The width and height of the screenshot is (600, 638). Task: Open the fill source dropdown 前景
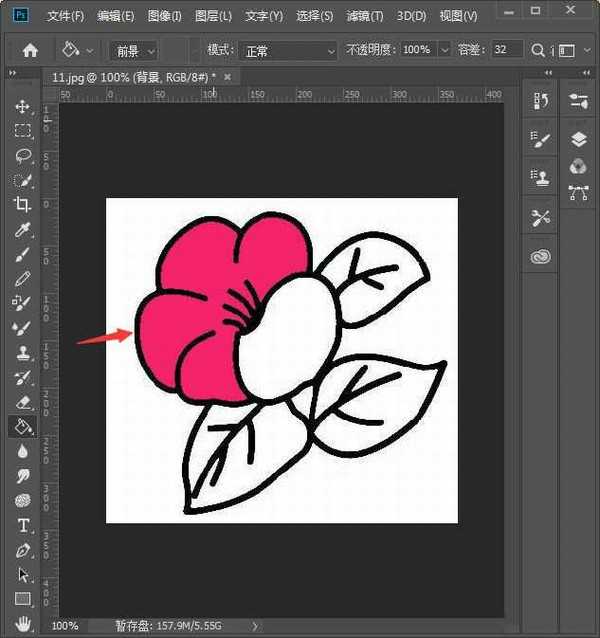coord(135,50)
